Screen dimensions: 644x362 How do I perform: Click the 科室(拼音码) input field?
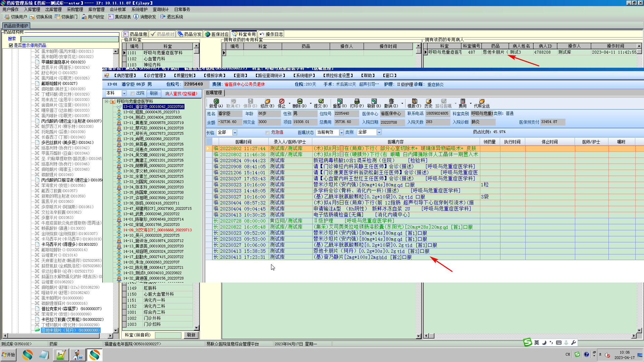[x=168, y=335]
